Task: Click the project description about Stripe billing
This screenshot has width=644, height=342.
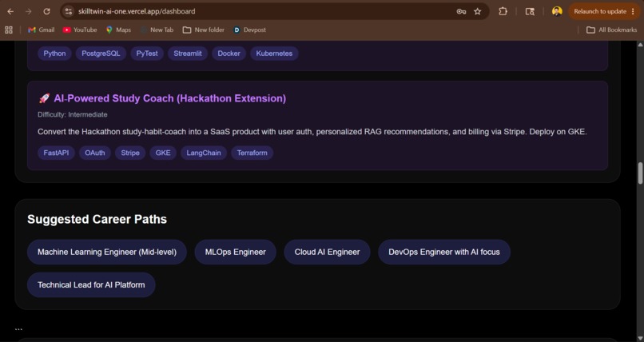Action: 312,132
